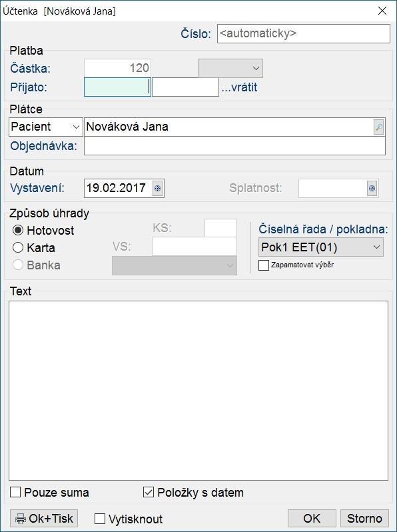Enable Pouze suma checkbox

15,492
